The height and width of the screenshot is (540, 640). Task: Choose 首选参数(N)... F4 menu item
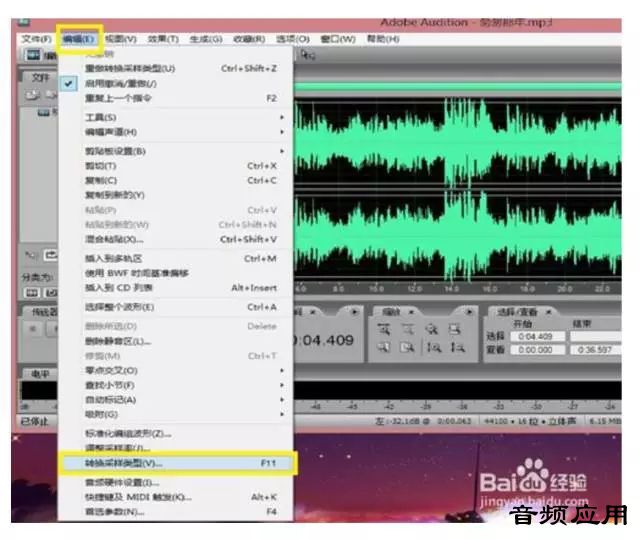176,512
